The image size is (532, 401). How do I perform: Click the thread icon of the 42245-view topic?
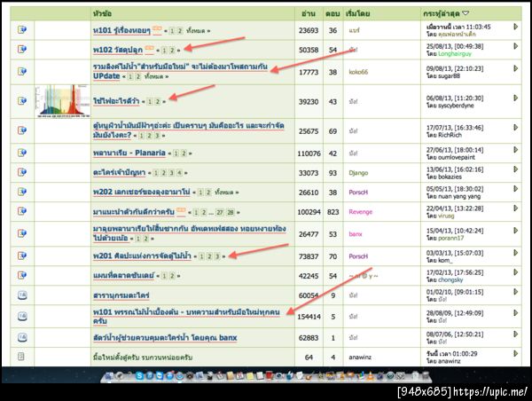tap(22, 275)
